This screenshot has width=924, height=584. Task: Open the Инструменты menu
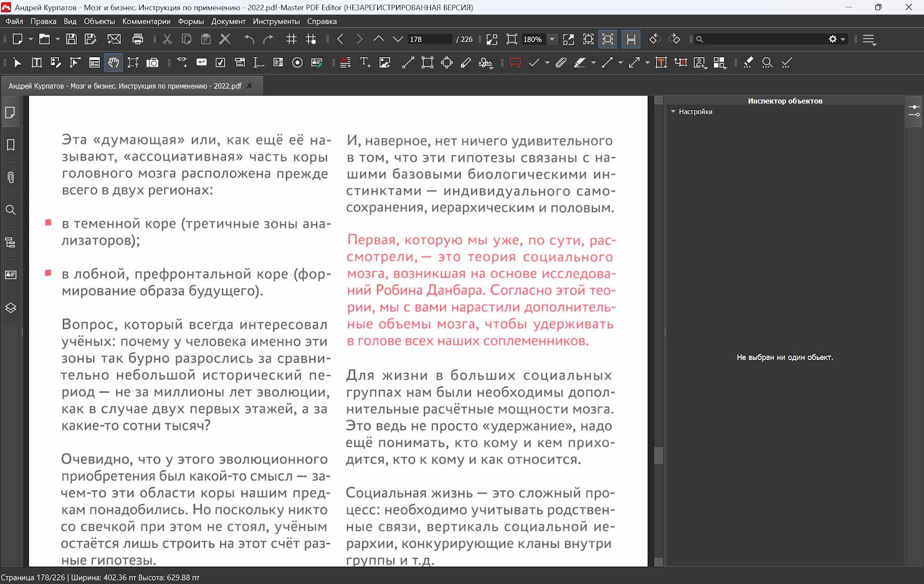276,21
